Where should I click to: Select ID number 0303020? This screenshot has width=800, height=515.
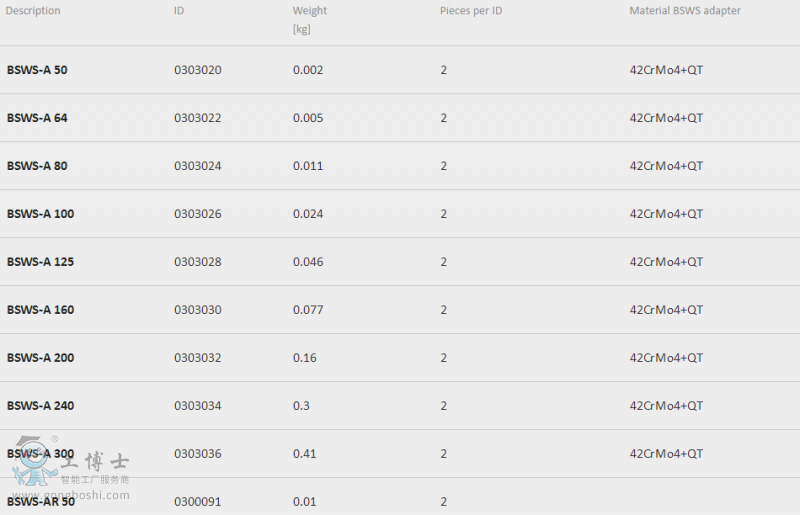197,70
